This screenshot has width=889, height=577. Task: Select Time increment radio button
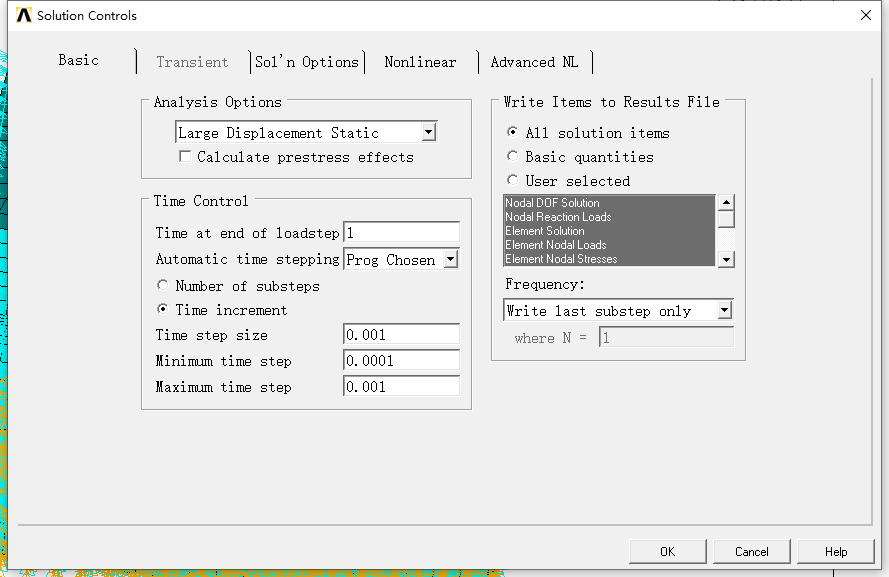163,309
